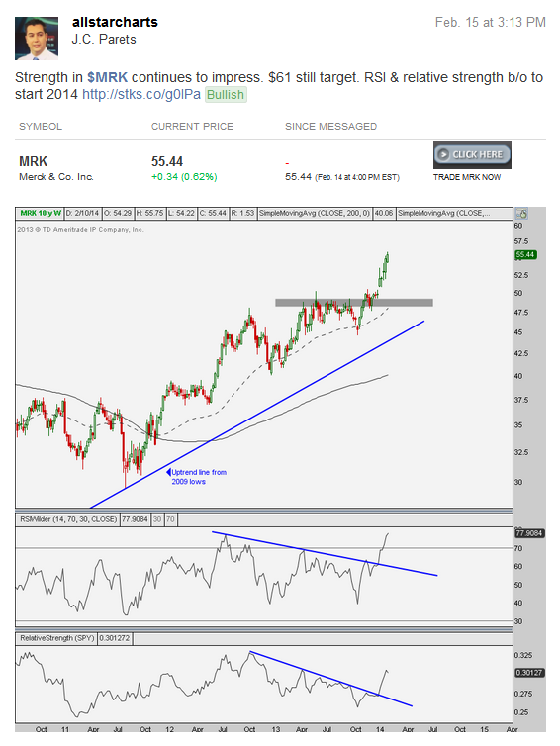Select the 'Feb. 15 at 3:13 PM' timestamp
Image resolution: width=560 pixels, height=746 pixels.
[490, 23]
